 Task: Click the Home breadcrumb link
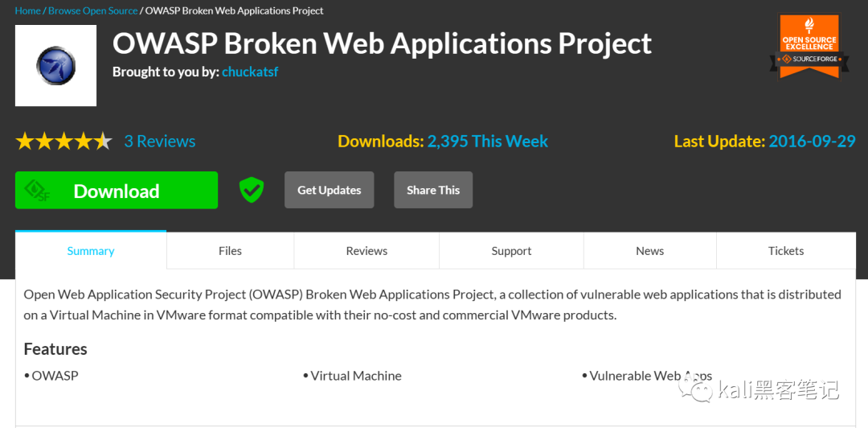27,10
